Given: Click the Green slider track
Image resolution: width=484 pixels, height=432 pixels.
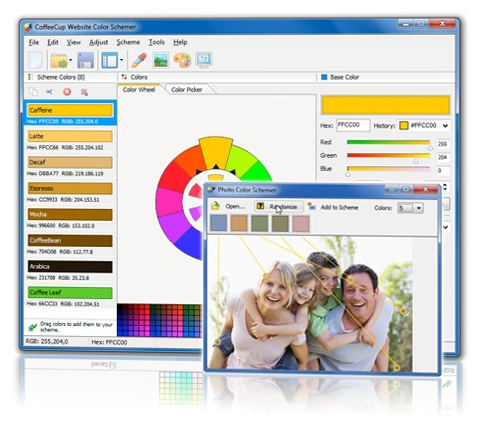Looking at the screenshot, I should tap(389, 156).
